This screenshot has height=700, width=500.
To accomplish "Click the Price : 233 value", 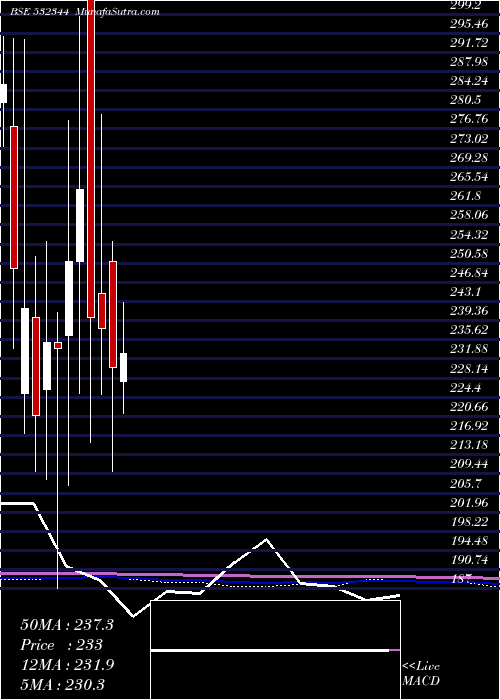I will (x=62, y=645).
